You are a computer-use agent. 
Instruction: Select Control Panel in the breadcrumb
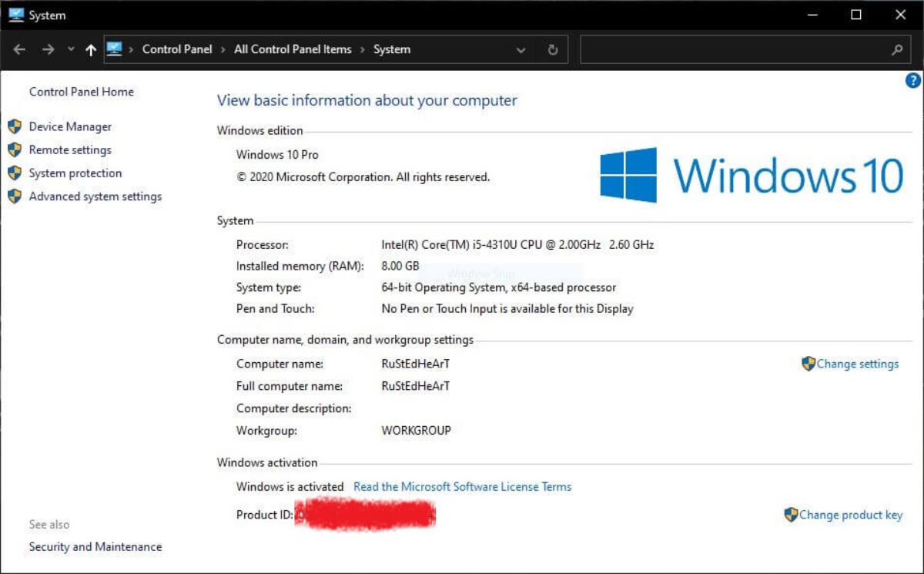(177, 49)
